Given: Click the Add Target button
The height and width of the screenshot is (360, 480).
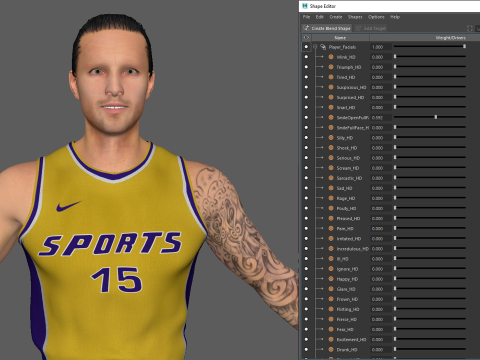Looking at the screenshot, I should coord(371,28).
